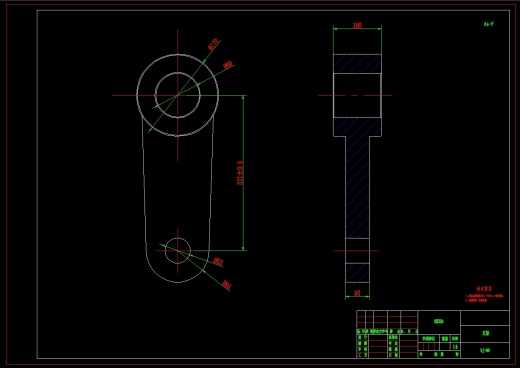Click the drawing number cell at the title block's bottom right
Screen dimensions: 520x368
485,350
